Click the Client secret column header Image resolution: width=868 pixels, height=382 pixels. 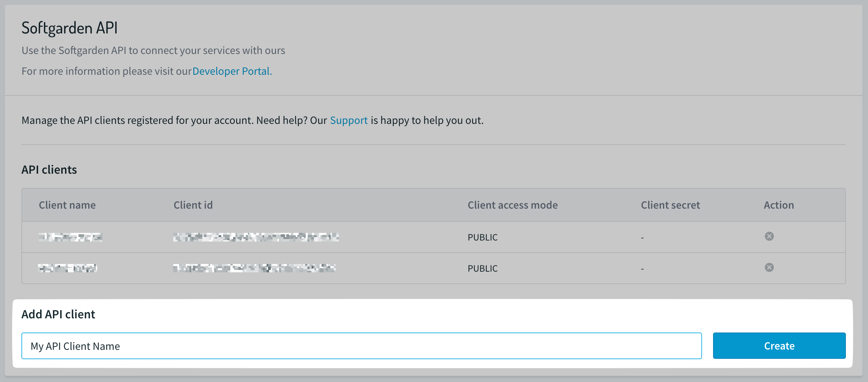pos(670,205)
